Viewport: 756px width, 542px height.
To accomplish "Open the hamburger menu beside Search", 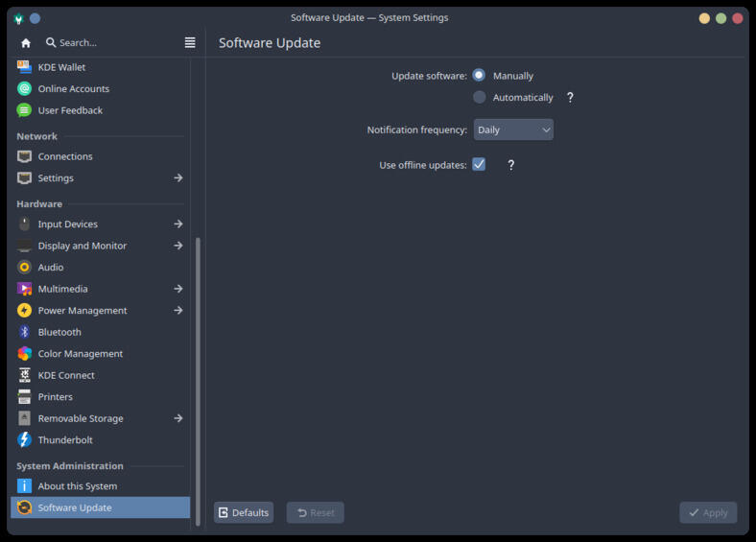I will tap(190, 42).
